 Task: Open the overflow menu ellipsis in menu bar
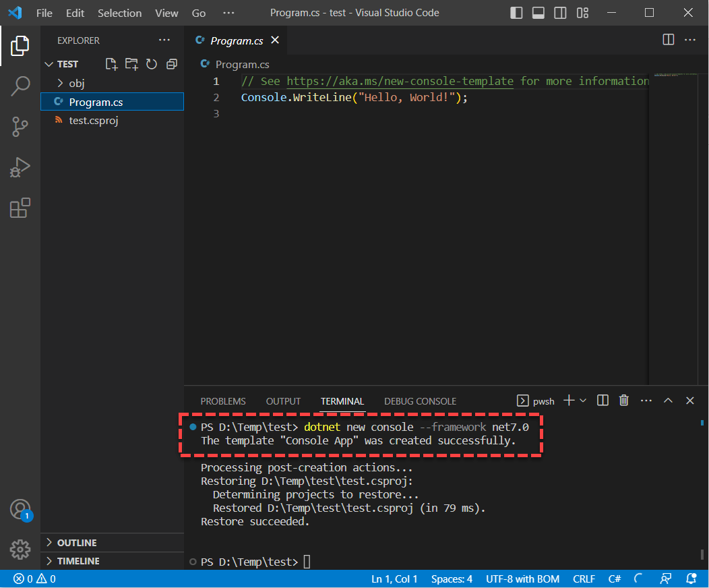pos(228,13)
